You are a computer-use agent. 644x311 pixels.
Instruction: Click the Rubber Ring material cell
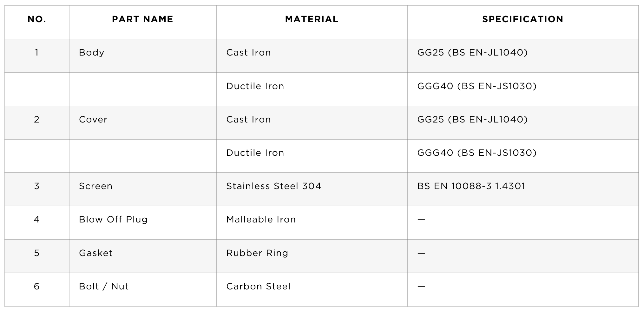coord(312,256)
